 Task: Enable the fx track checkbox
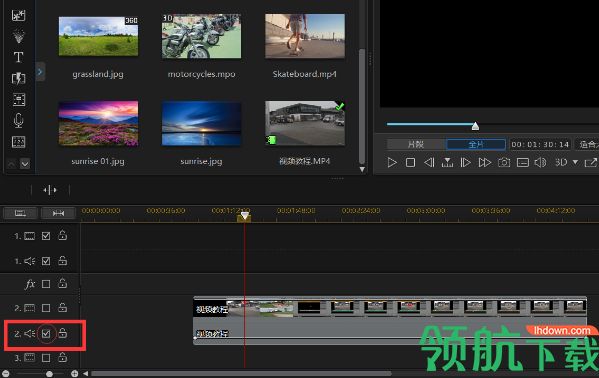point(46,284)
